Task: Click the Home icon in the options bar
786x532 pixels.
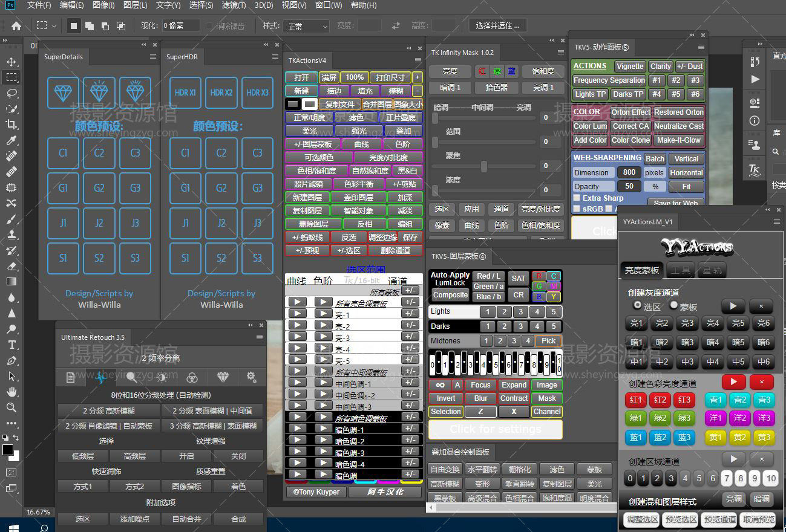Action: click(16, 26)
